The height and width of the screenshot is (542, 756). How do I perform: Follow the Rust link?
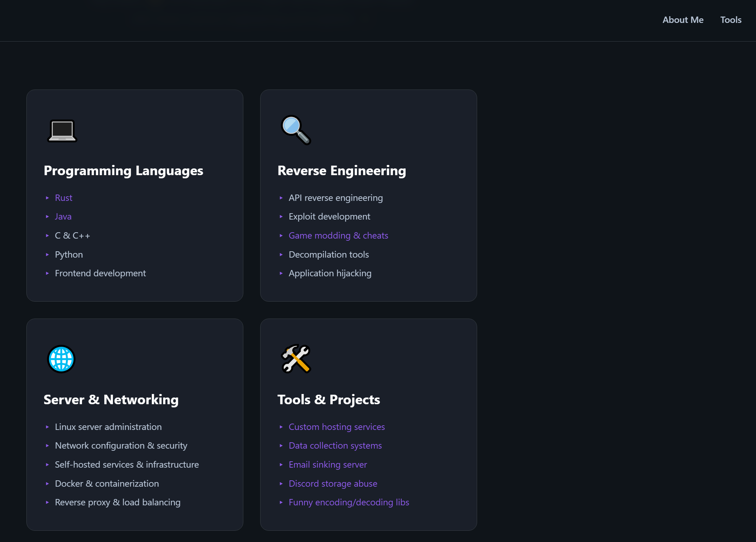(63, 198)
